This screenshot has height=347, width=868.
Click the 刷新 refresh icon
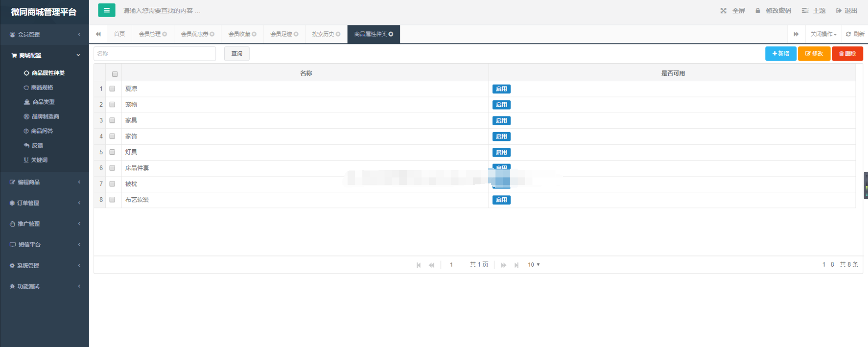pyautogui.click(x=848, y=34)
